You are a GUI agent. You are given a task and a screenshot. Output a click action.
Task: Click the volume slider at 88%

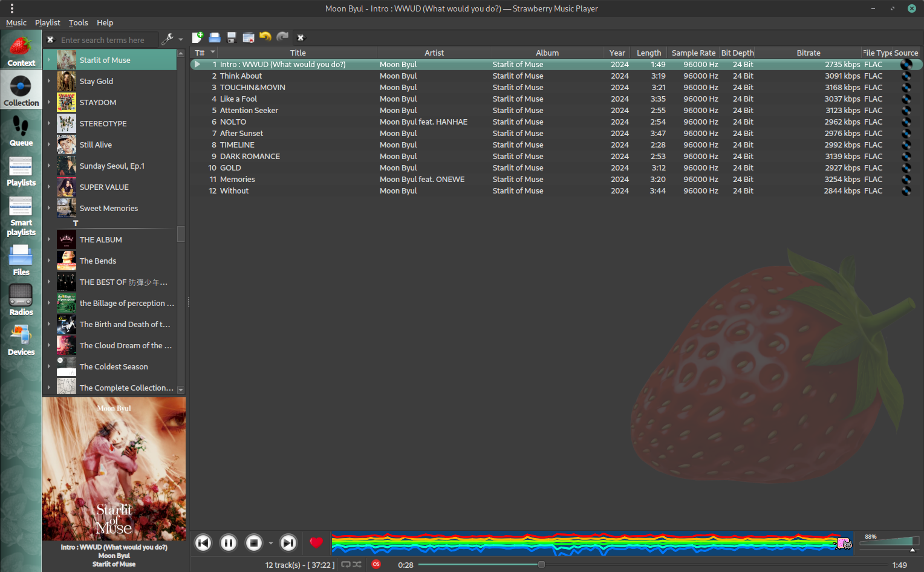[x=912, y=542]
